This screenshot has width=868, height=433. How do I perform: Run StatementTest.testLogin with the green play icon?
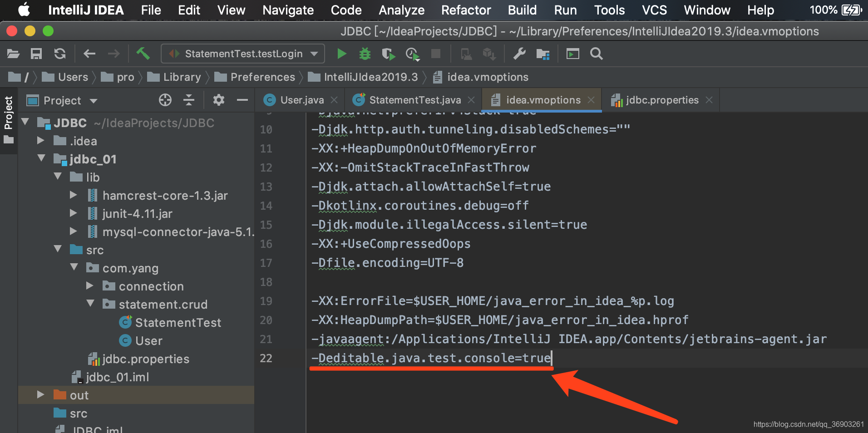click(342, 54)
